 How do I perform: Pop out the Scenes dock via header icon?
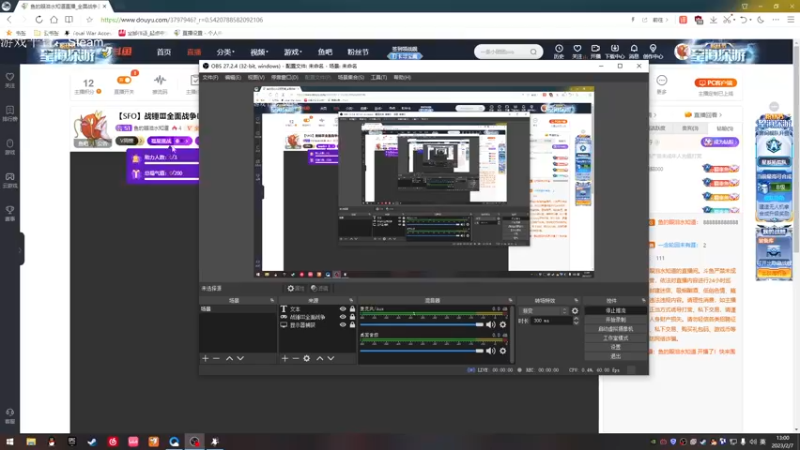click(272, 301)
